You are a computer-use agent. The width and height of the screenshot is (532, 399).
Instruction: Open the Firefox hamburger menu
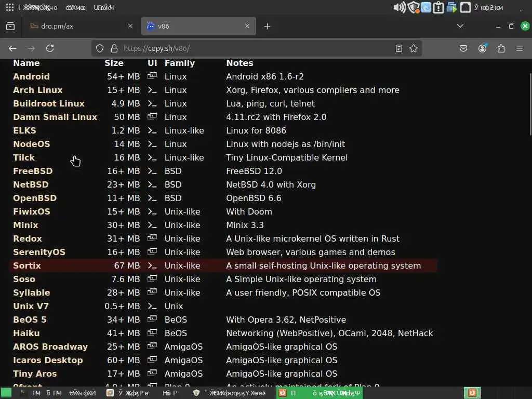coord(520,48)
